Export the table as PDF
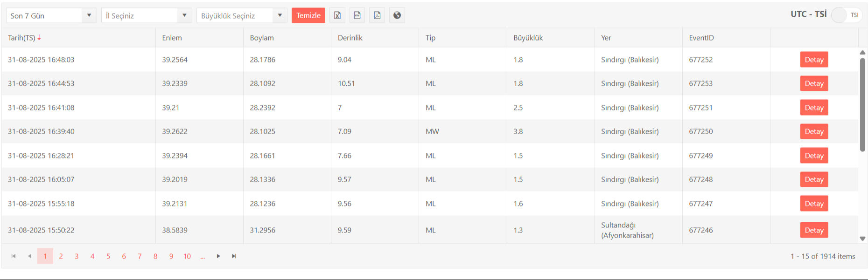This screenshot has height=280, width=868. pyautogui.click(x=377, y=15)
